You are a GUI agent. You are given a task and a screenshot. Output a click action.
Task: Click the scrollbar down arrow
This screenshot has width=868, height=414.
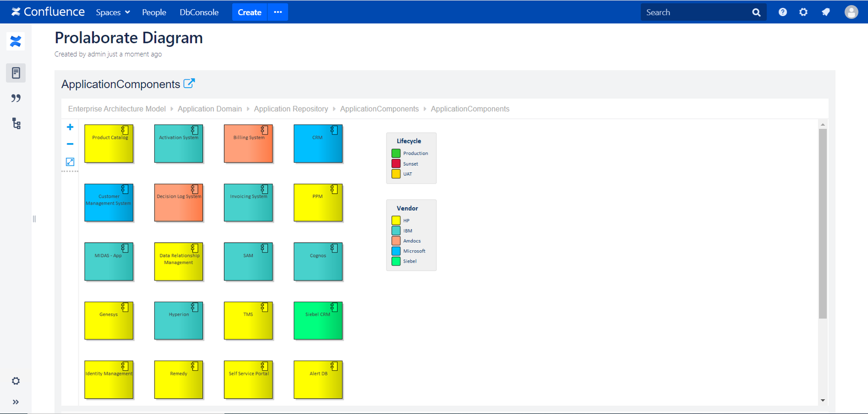(x=823, y=401)
